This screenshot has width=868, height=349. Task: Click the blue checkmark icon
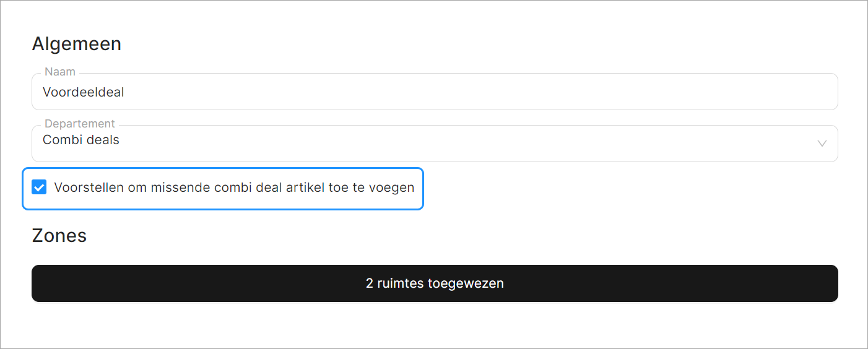[40, 187]
